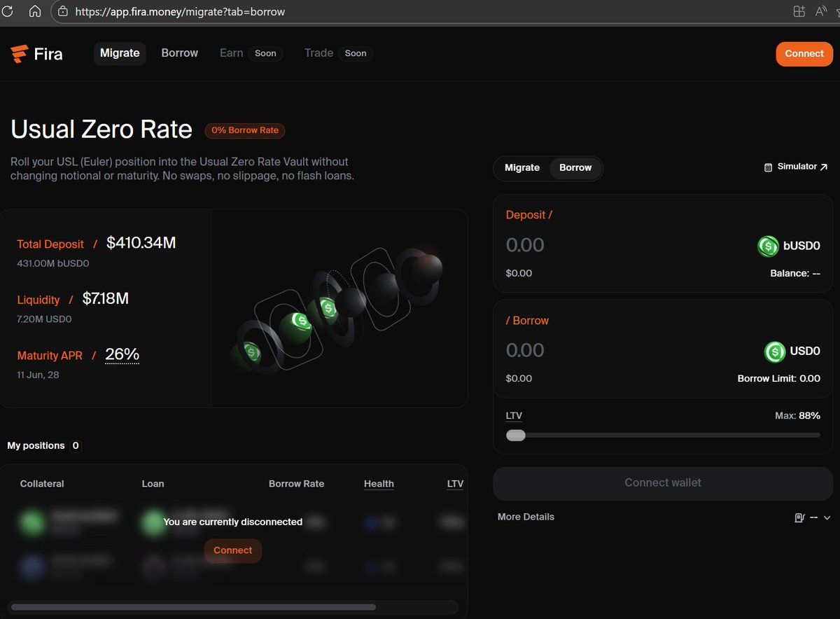Click the LTV slider track

pyautogui.click(x=663, y=435)
